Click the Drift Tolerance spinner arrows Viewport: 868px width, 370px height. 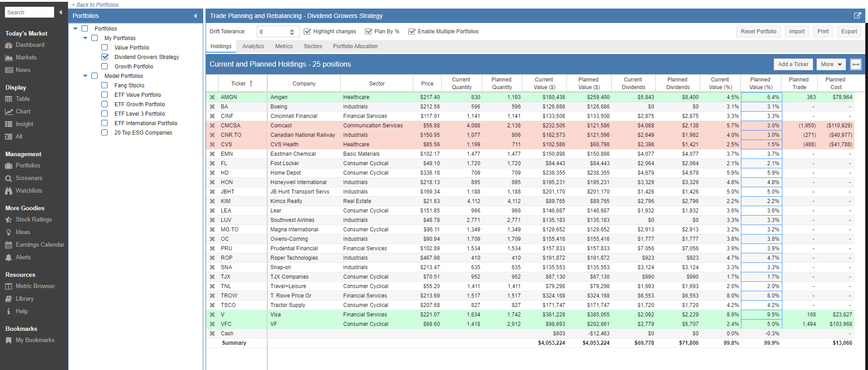(292, 32)
